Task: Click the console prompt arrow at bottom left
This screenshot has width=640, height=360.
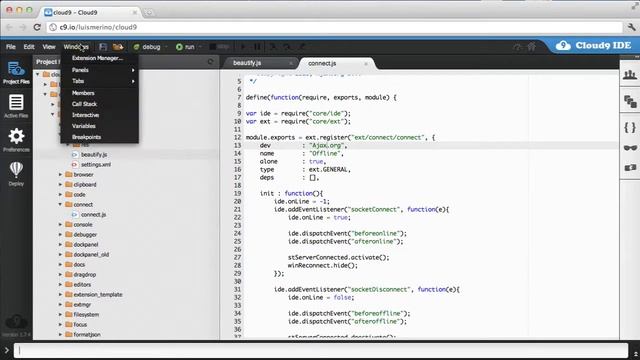Action: tap(7, 350)
